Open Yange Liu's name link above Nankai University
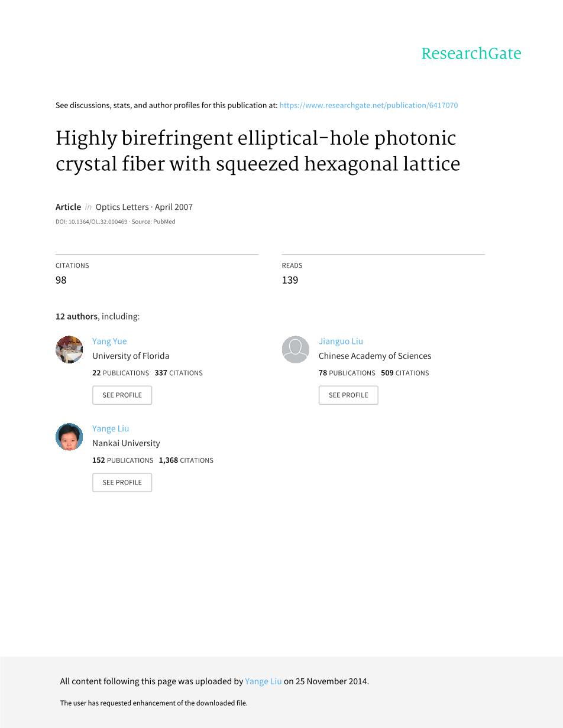This screenshot has width=563, height=728. [x=111, y=428]
